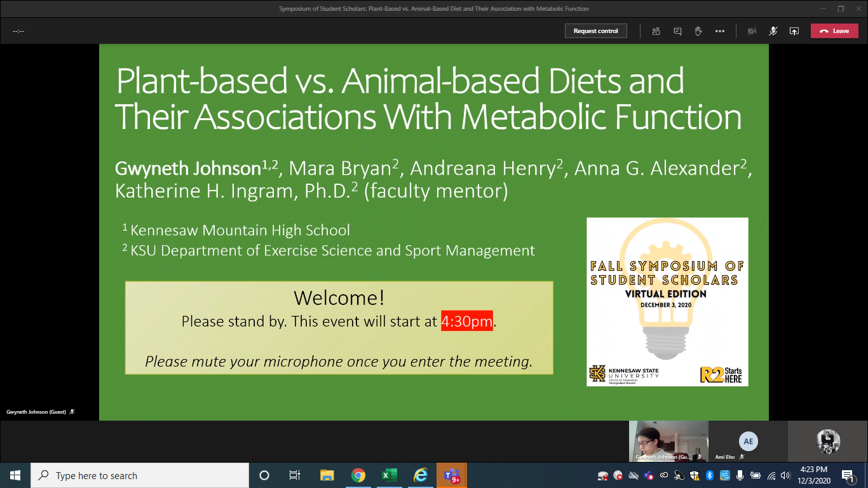The width and height of the screenshot is (868, 488).
Task: Open Task View from the taskbar
Action: point(295,475)
